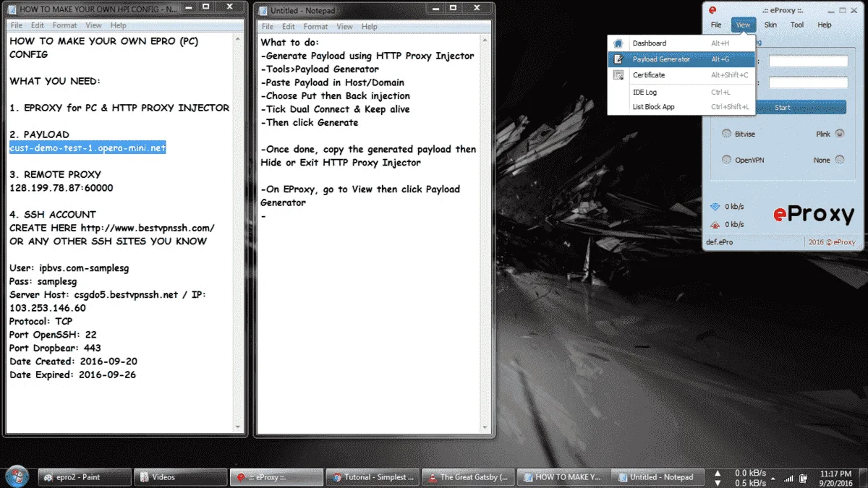868x488 pixels.
Task: Select the OpenVPN radio option
Action: pyautogui.click(x=726, y=160)
